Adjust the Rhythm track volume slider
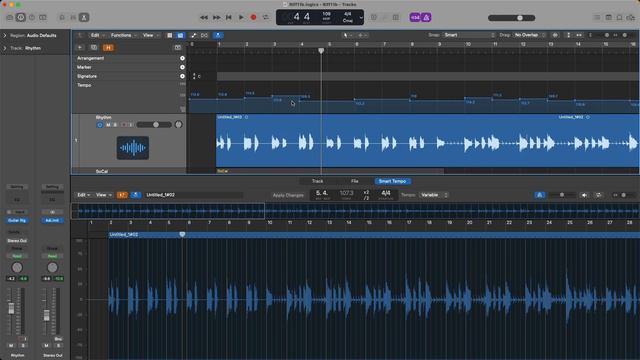Screen dimensions: 640x360 click(154, 125)
